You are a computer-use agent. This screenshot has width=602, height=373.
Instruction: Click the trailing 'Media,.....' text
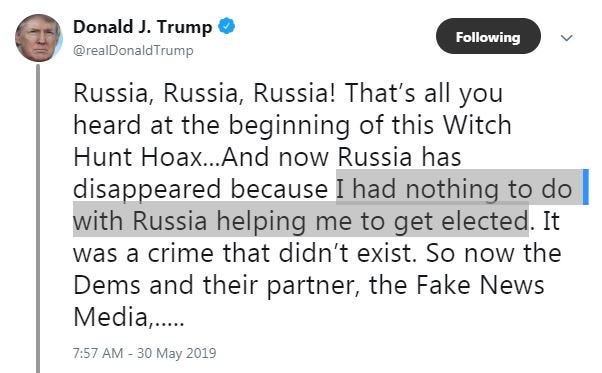coord(129,317)
